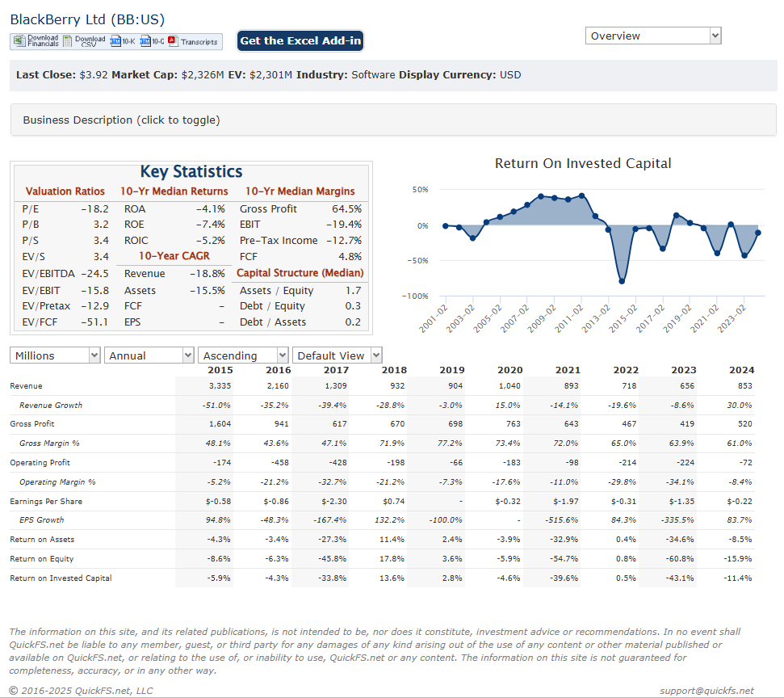
Task: Open the Millions units dropdown
Action: coord(55,355)
